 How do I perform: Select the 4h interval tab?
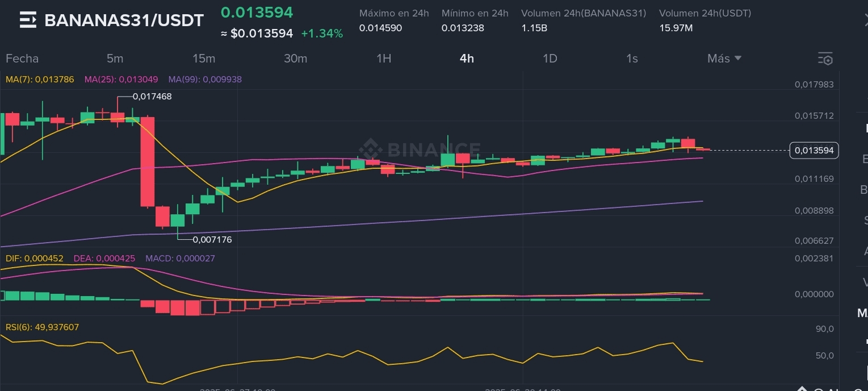(467, 59)
